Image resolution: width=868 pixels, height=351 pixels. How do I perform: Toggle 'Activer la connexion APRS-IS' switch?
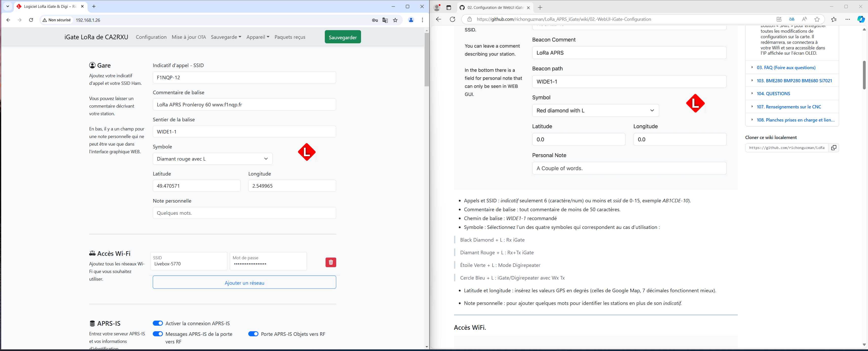click(x=158, y=323)
